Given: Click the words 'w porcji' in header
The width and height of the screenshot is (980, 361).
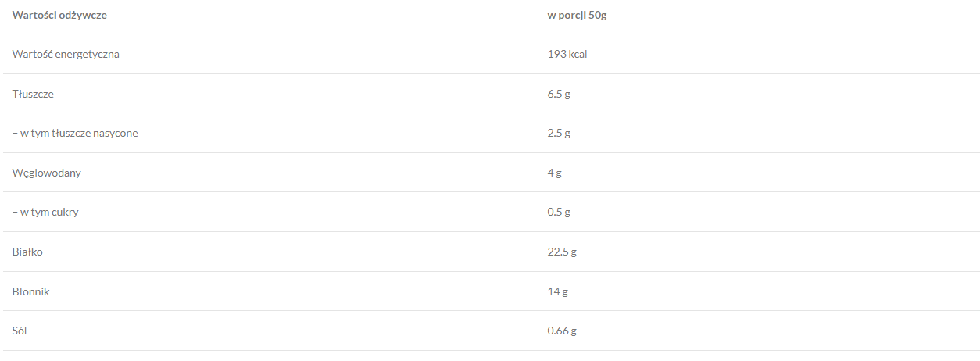Looking at the screenshot, I should 567,15.
